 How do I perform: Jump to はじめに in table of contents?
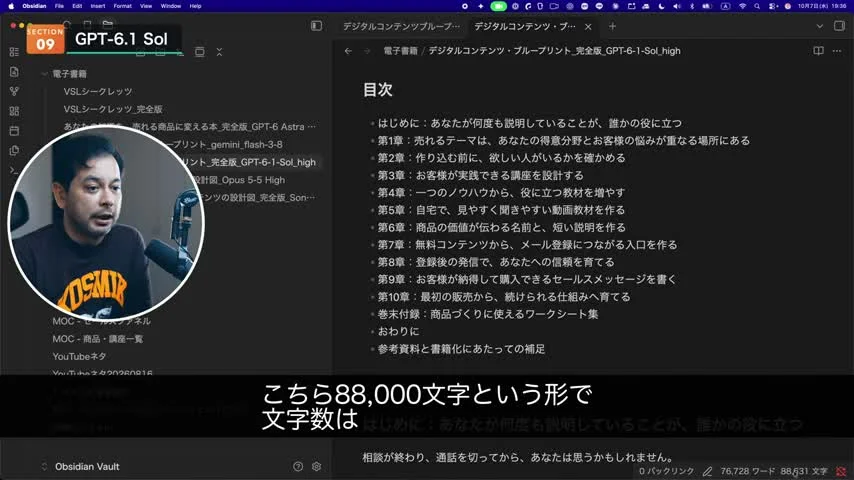[x=530, y=123]
